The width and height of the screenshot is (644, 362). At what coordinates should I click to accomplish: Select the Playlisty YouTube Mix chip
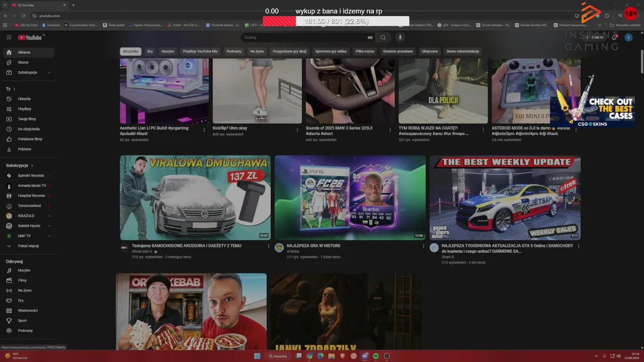pyautogui.click(x=200, y=51)
